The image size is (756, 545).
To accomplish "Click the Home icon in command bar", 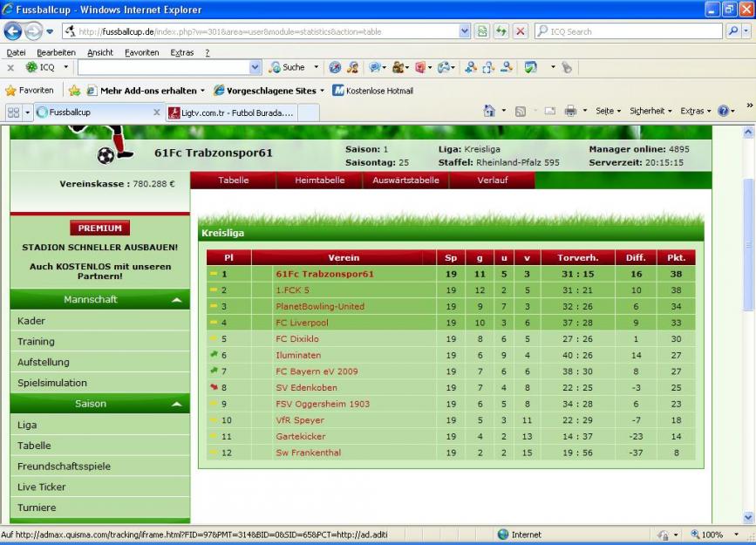I will 491,112.
